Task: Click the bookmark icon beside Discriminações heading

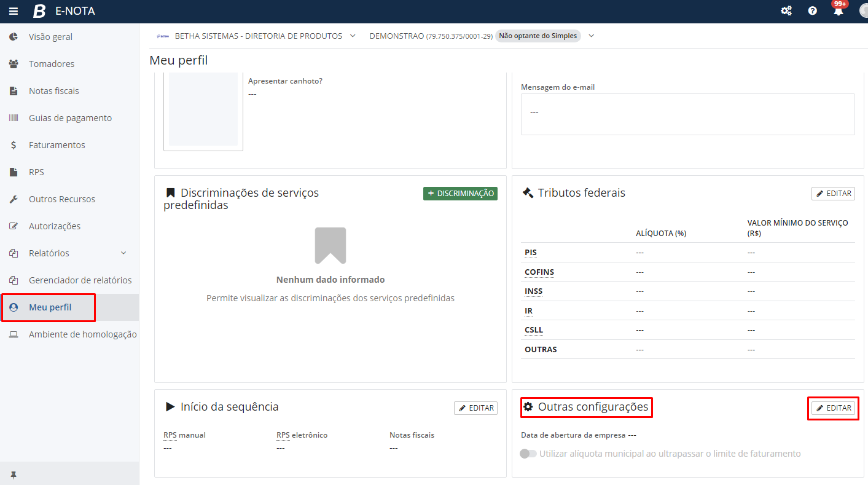Action: pyautogui.click(x=170, y=193)
